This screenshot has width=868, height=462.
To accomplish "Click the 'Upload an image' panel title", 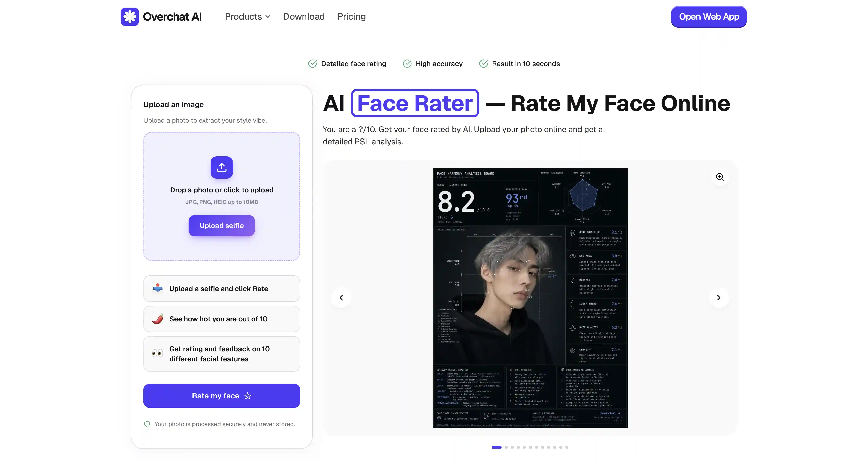I will [x=174, y=105].
